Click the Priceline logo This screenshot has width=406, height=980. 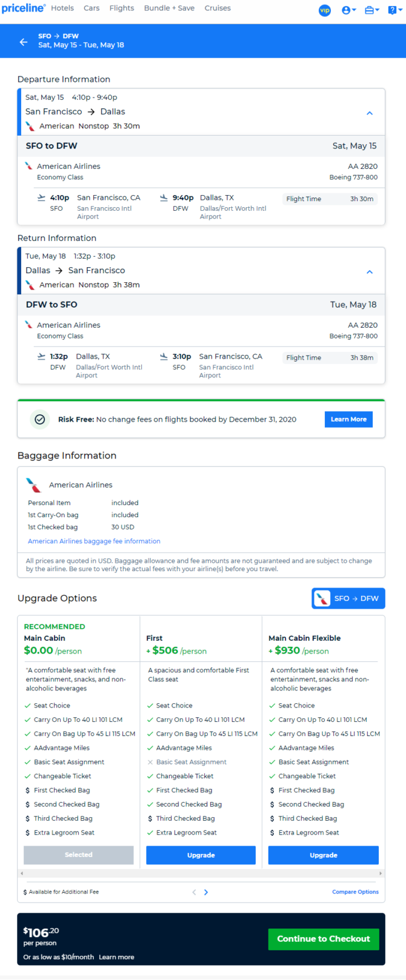23,8
